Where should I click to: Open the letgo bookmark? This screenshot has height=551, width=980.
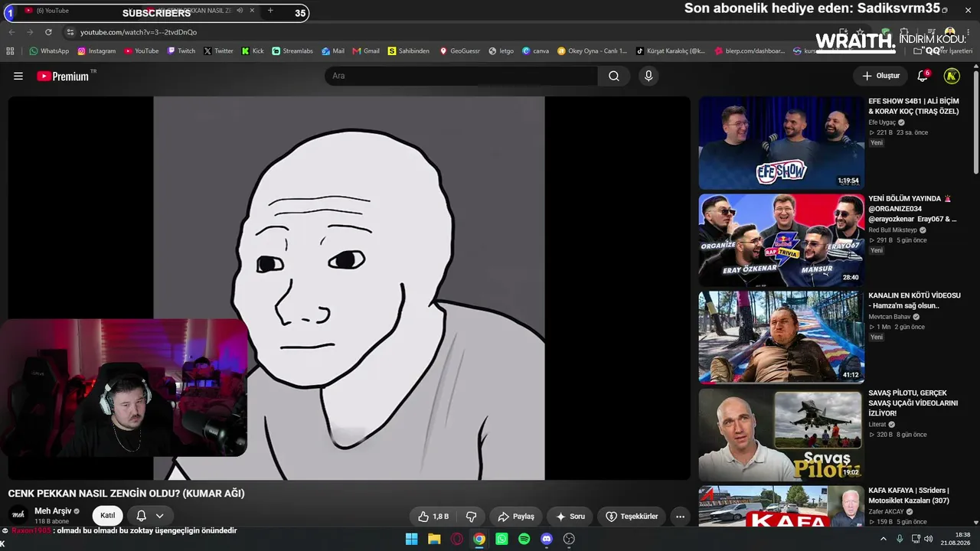tap(501, 51)
